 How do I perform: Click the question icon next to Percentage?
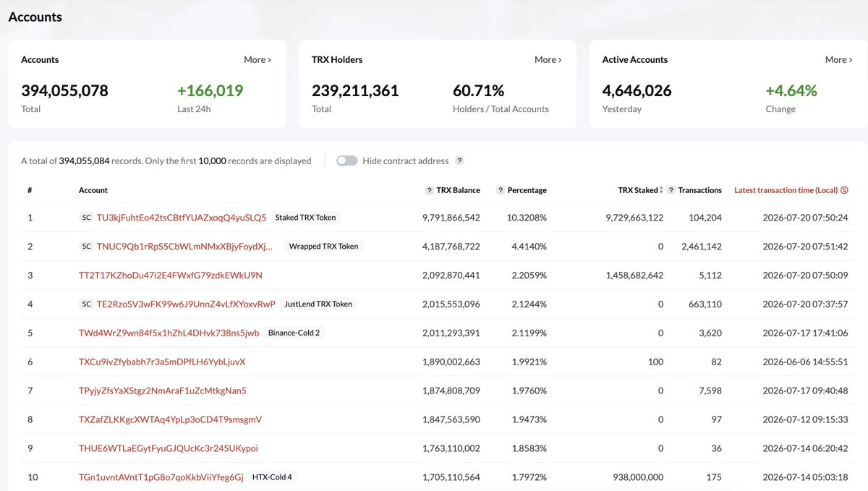tap(501, 190)
